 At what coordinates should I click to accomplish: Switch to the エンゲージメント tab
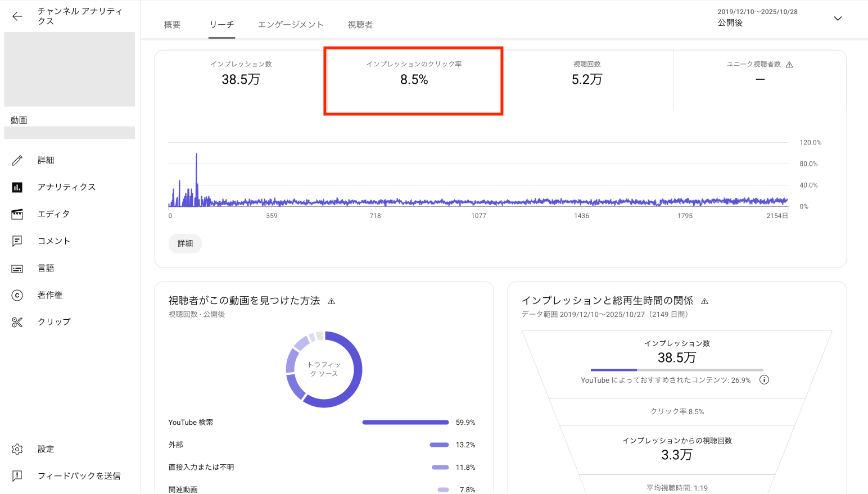click(x=291, y=25)
